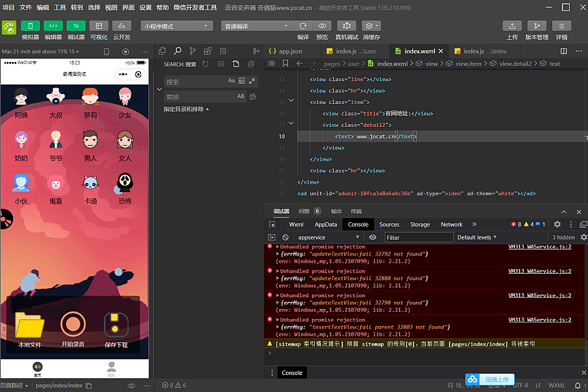The height and width of the screenshot is (392, 588).
Task: Open the 可视化 visual editor
Action: click(99, 26)
